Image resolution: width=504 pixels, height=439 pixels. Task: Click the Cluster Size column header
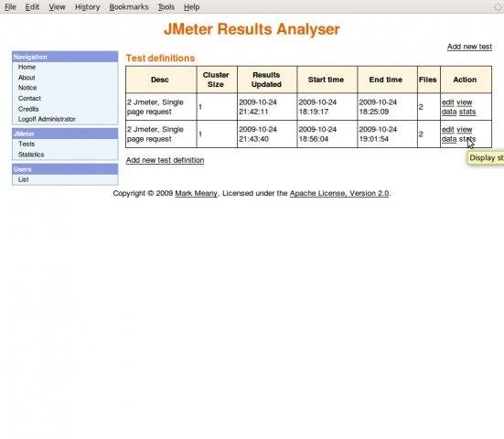[217, 80]
